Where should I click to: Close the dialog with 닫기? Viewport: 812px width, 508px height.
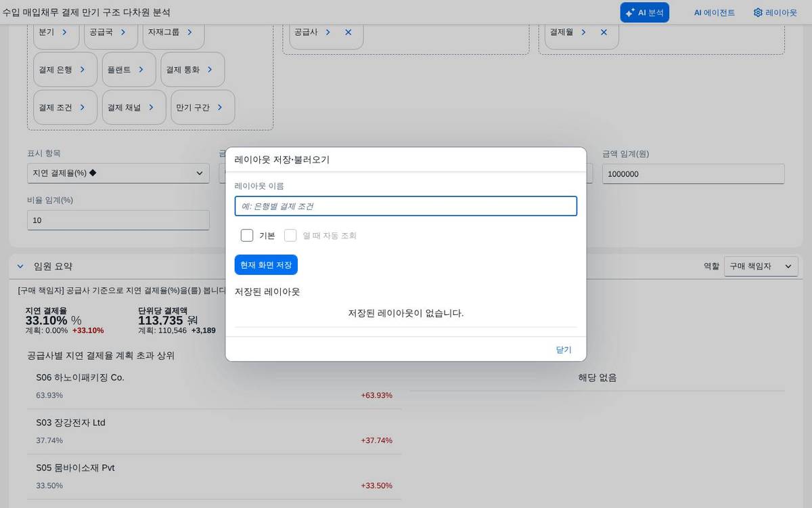click(564, 350)
